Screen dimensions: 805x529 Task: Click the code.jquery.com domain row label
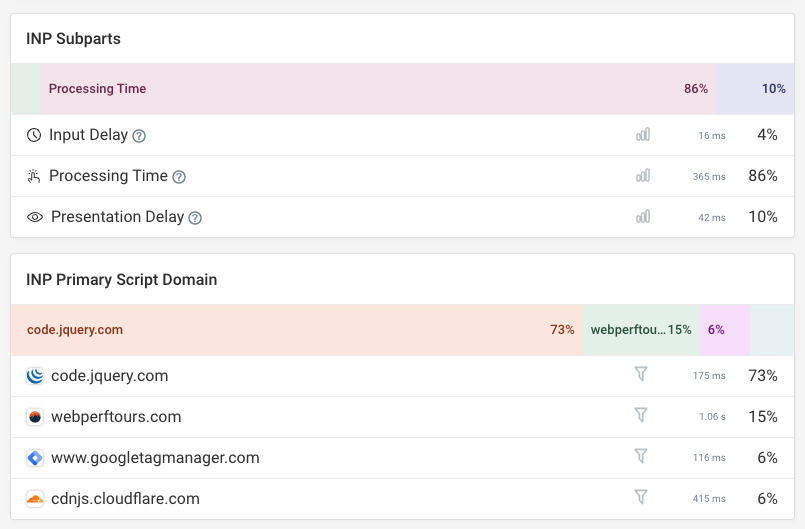click(109, 376)
